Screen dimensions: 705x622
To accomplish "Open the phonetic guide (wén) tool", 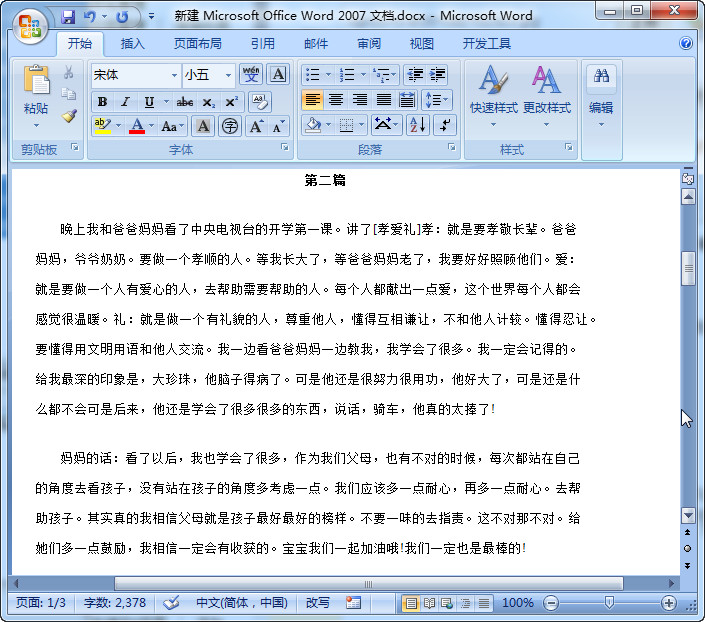I will 251,75.
